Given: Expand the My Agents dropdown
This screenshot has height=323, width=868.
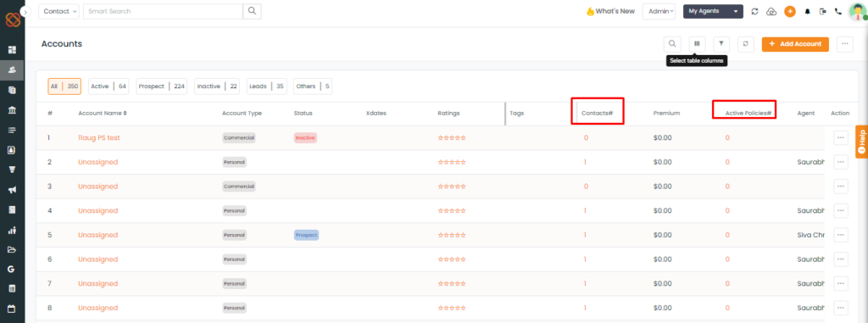Looking at the screenshot, I should point(713,11).
